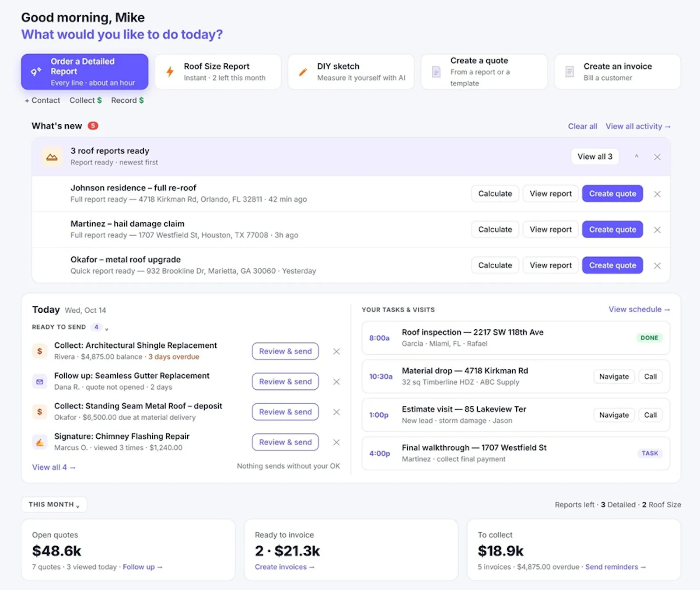Click Call for Material drop 4718 Kirkman Rd

pos(650,377)
